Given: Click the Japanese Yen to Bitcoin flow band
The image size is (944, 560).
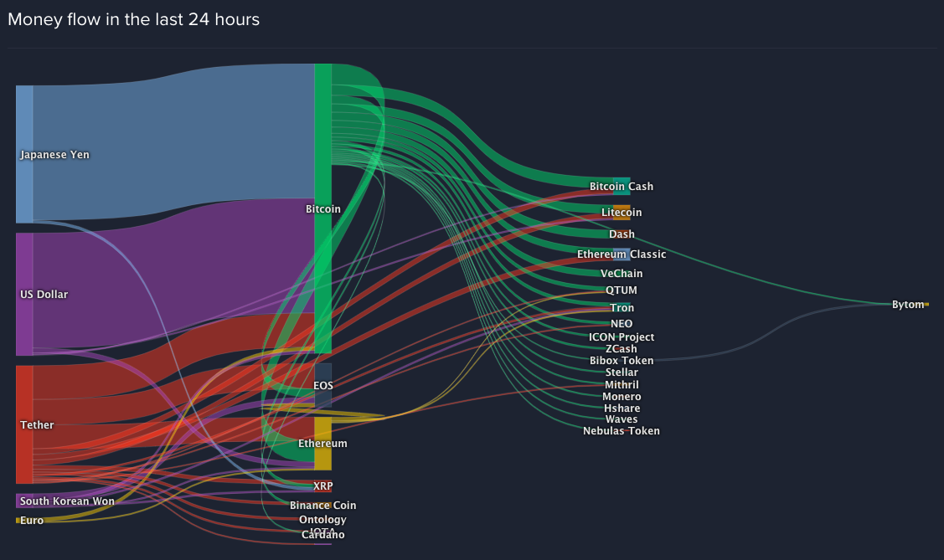Looking at the screenshot, I should pyautogui.click(x=174, y=141).
